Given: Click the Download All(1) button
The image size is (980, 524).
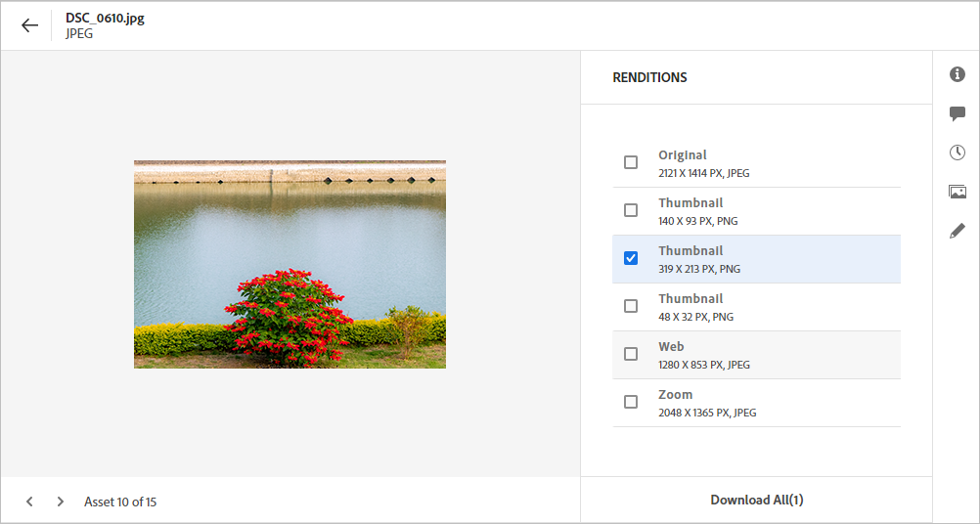Looking at the screenshot, I should point(756,500).
